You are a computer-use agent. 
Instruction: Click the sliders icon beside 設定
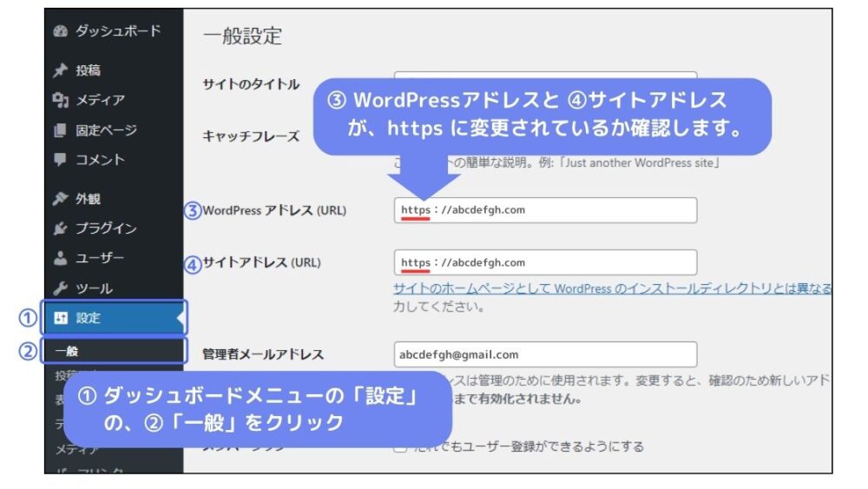61,318
